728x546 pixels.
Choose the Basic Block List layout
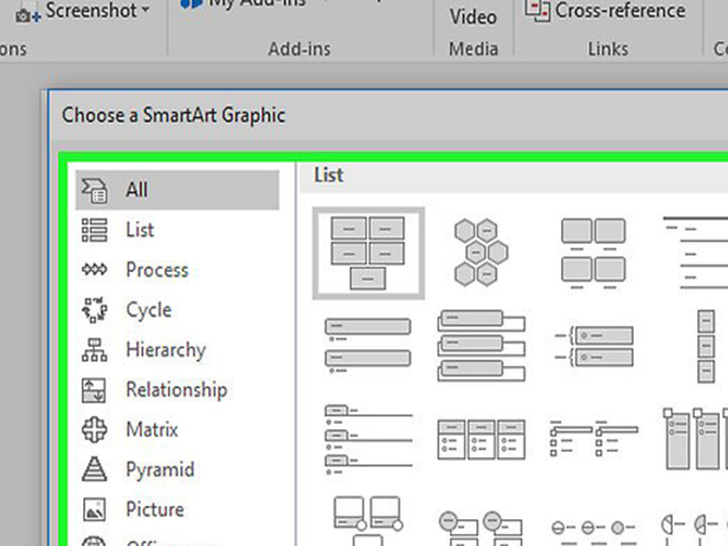[368, 253]
